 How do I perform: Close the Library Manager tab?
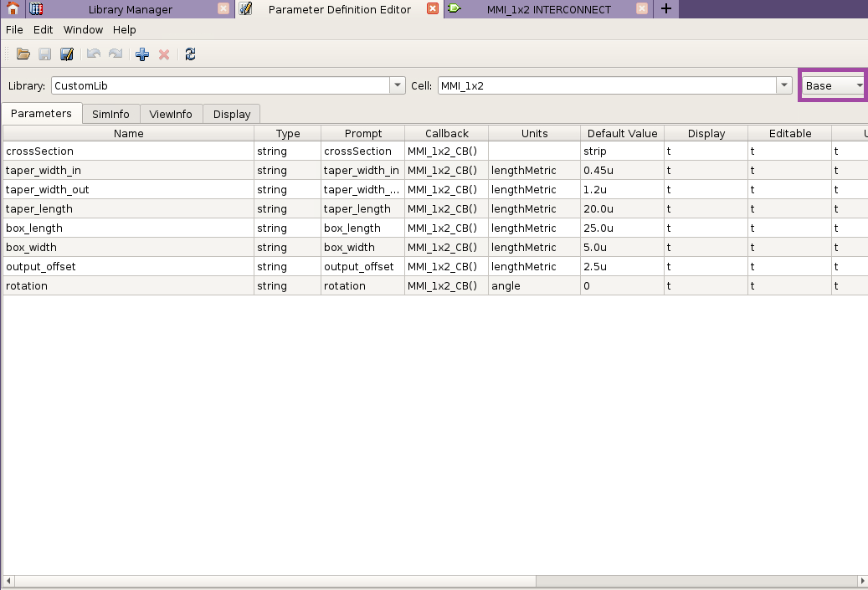click(223, 9)
